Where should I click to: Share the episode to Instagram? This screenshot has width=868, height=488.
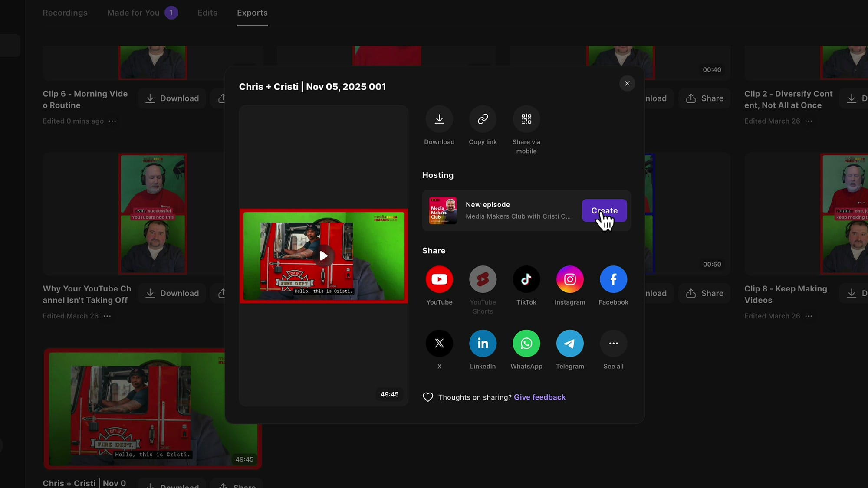570,279
